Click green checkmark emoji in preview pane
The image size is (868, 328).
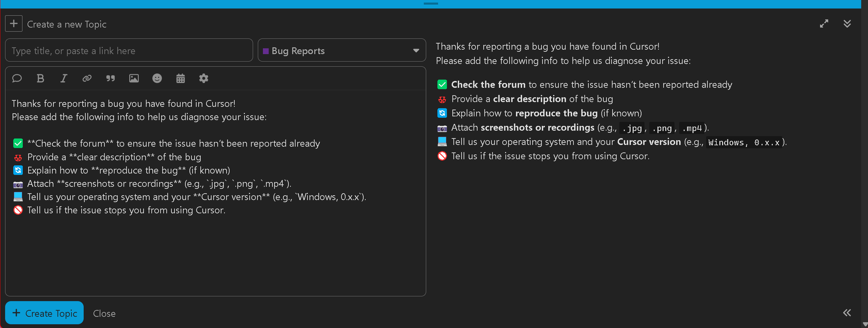[442, 84]
